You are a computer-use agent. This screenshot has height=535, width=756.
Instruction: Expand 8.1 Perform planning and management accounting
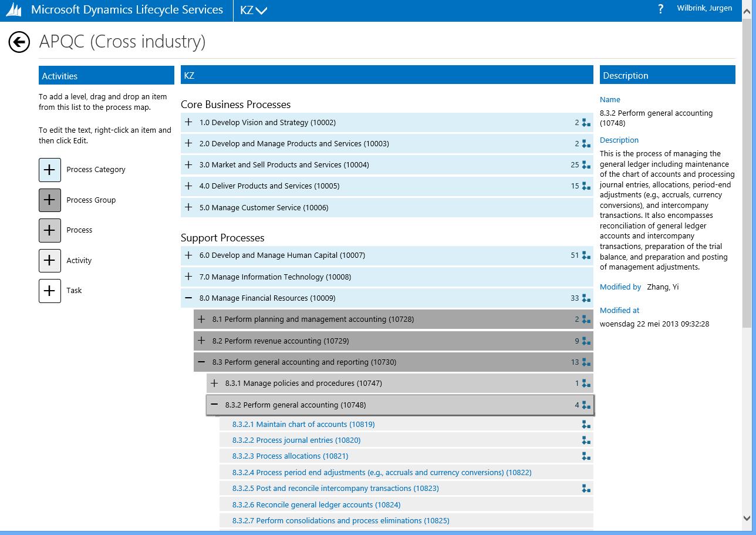[x=201, y=319]
